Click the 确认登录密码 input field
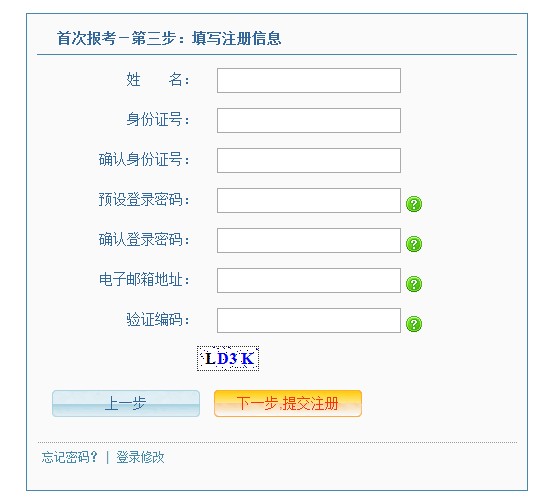Viewport: 536px width, 502px height. (309, 240)
